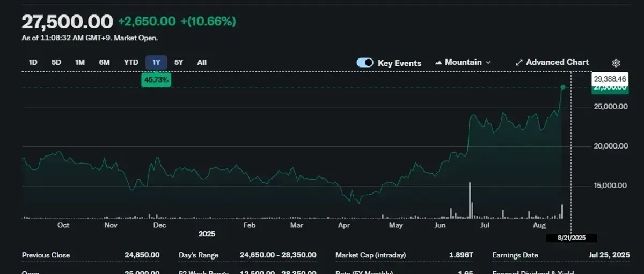Open chart settings gear icon
Viewport: 644px width, 274px height.
(616, 63)
